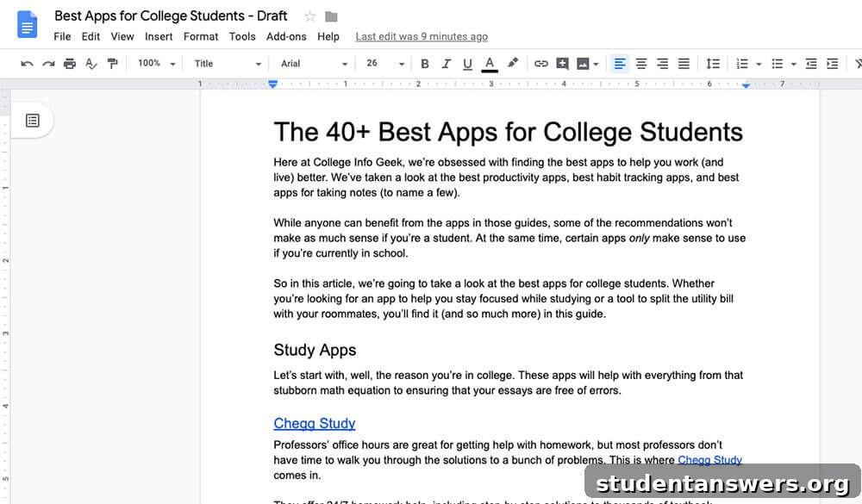Viewport: 862px width, 504px height.
Task: Click the Chegg Study heading link
Action: pyautogui.click(x=315, y=423)
